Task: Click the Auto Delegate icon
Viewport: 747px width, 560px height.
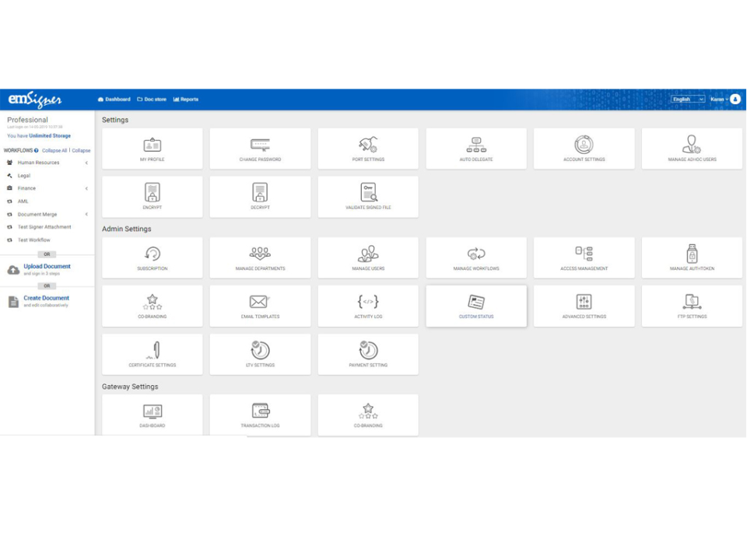Action: 475,149
